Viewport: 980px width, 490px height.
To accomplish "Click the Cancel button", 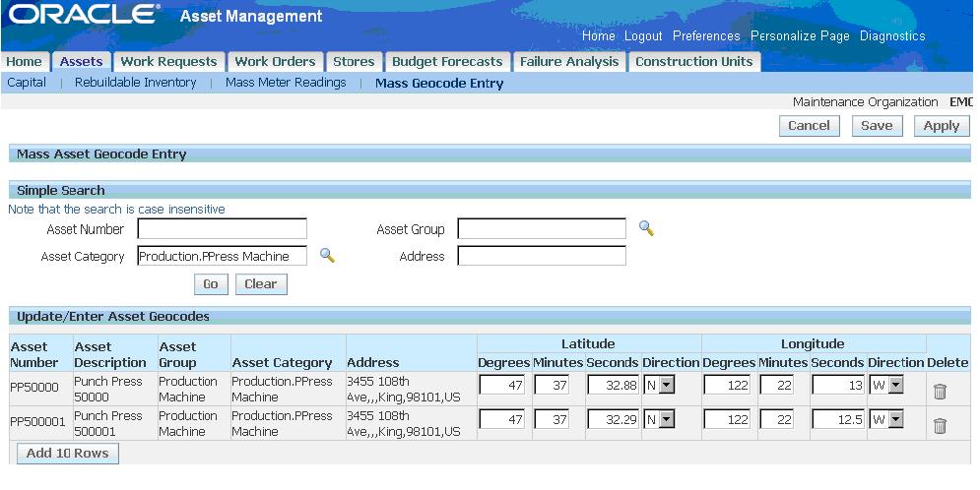I will click(809, 126).
